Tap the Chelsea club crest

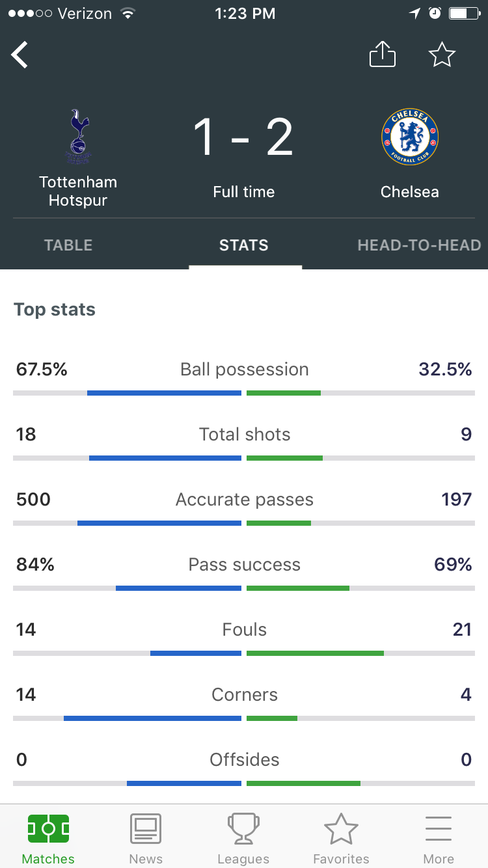pos(410,137)
